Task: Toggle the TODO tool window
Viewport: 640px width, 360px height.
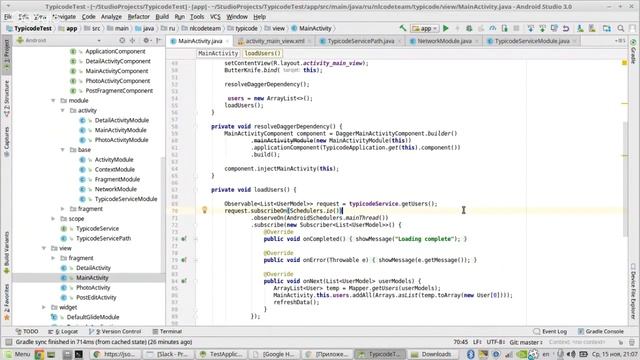Action: (x=27, y=331)
